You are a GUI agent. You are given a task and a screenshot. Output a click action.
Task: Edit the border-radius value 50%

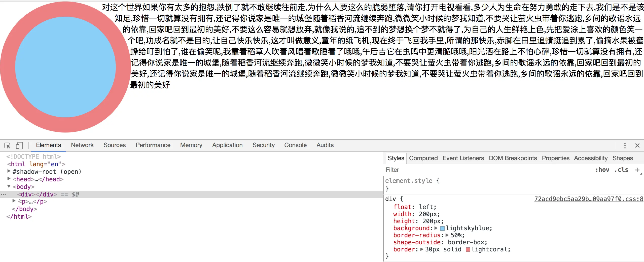click(x=456, y=235)
